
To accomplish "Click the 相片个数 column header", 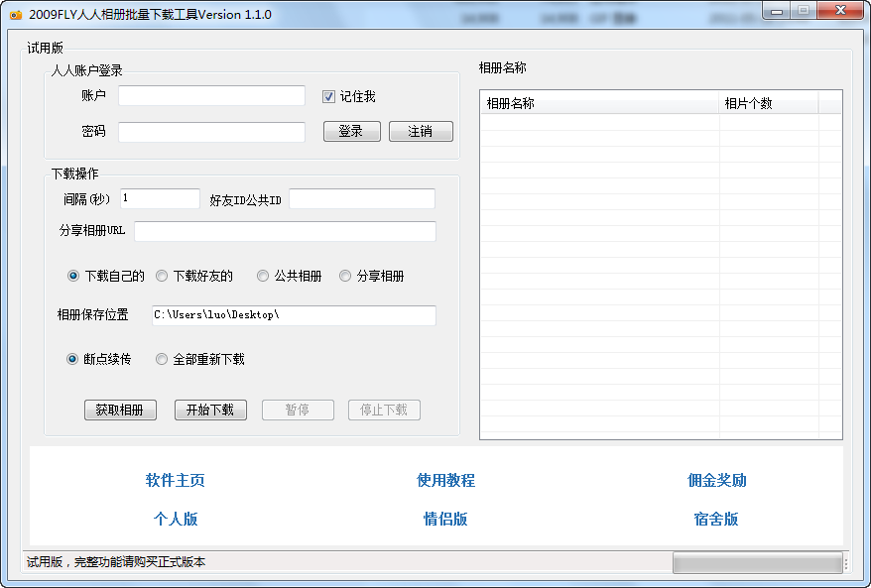I will click(x=769, y=103).
